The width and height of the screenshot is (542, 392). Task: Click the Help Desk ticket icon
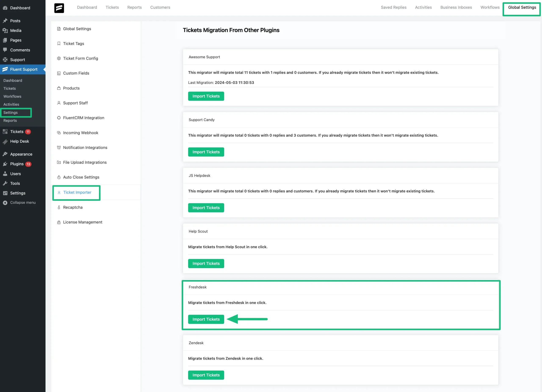pos(5,141)
